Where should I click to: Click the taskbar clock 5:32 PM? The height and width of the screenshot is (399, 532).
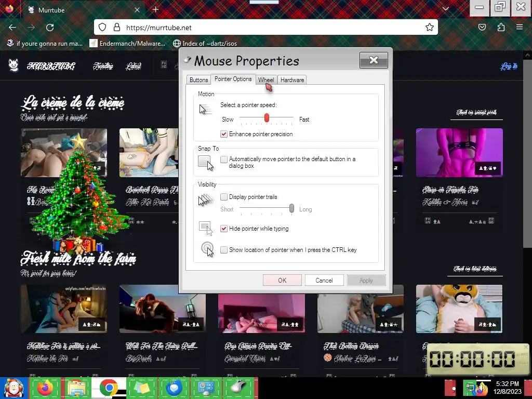coord(507,384)
